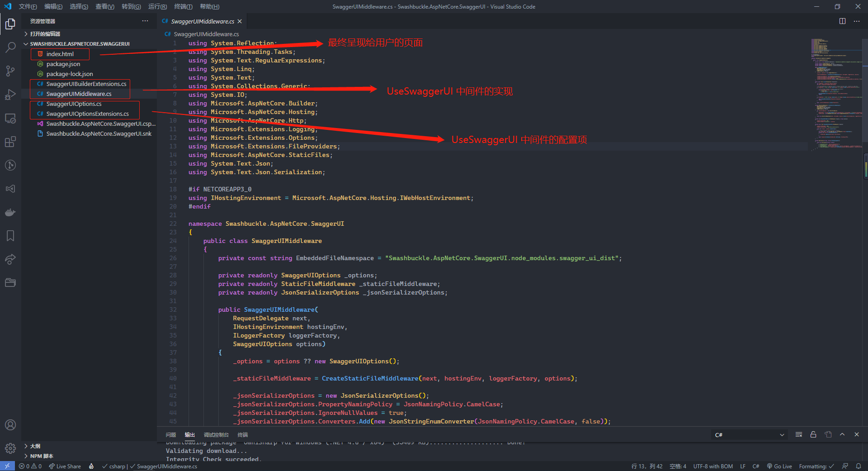Expand the NPM 脚本 section

42,456
